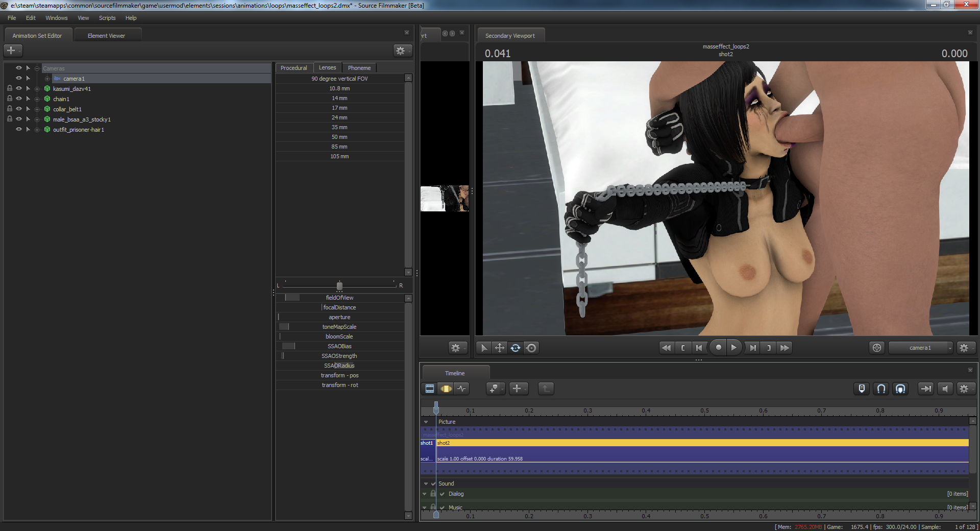Viewport: 980px width, 531px height.
Task: Click the fieldOfView control slider
Action: [340, 298]
